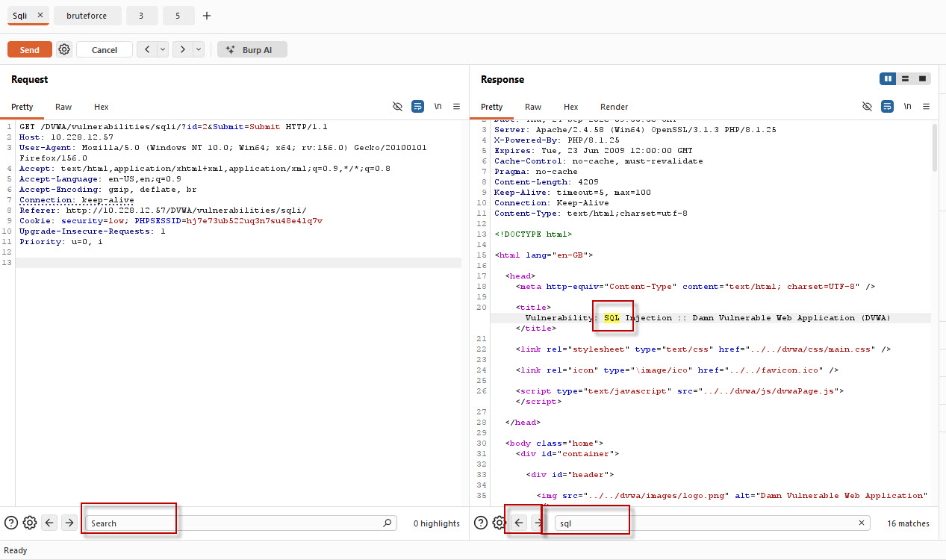Image resolution: width=946 pixels, height=560 pixels.
Task: Expand the back history dropdown arrow
Action: [x=162, y=49]
